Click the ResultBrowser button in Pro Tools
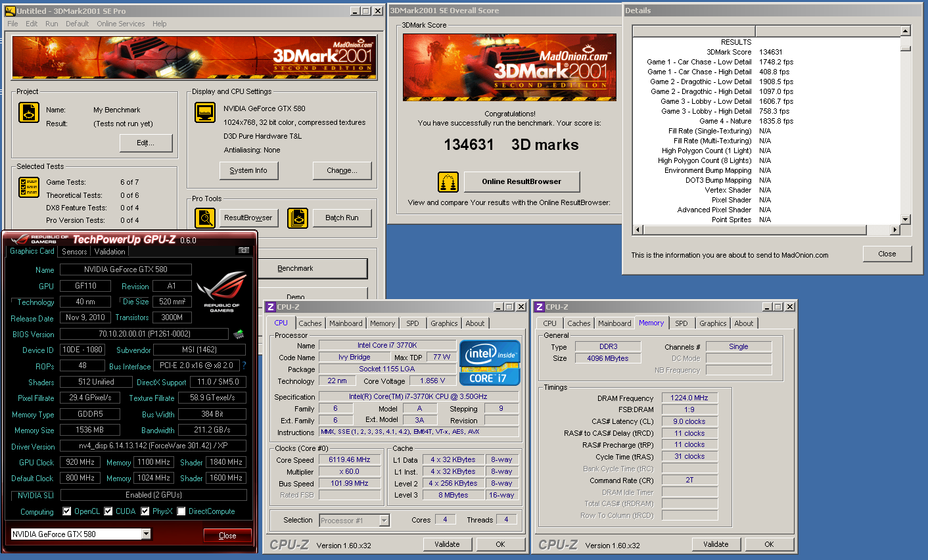 (x=248, y=218)
